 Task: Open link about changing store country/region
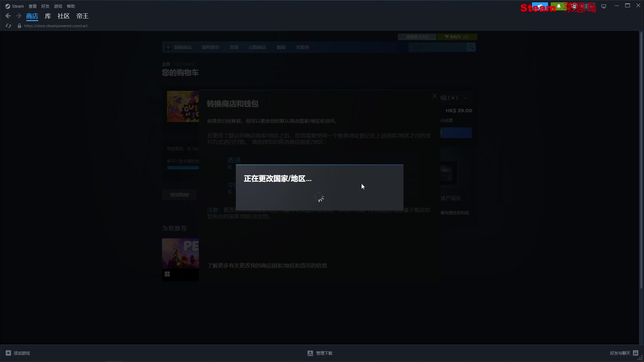pyautogui.click(x=267, y=265)
